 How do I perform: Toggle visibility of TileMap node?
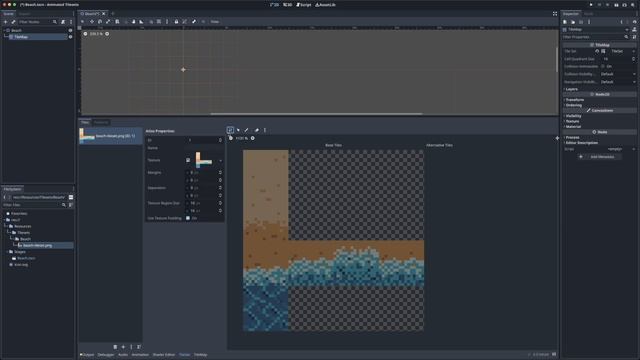coord(70,37)
